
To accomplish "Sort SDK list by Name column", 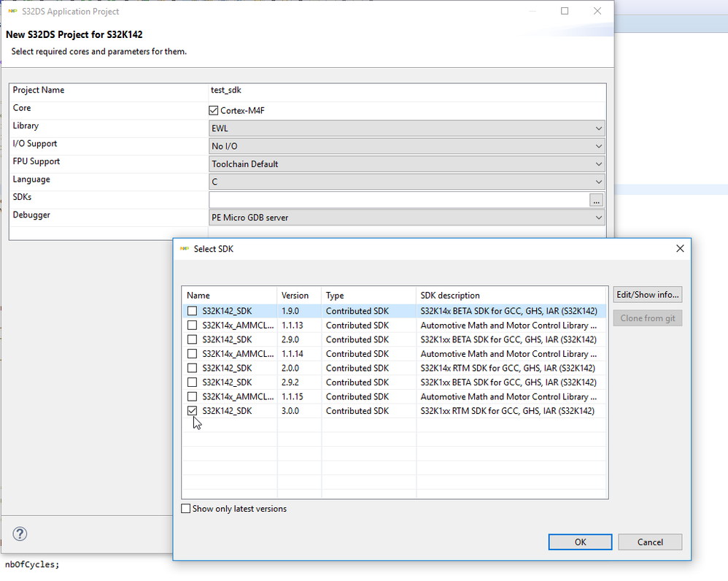I will [x=230, y=296].
